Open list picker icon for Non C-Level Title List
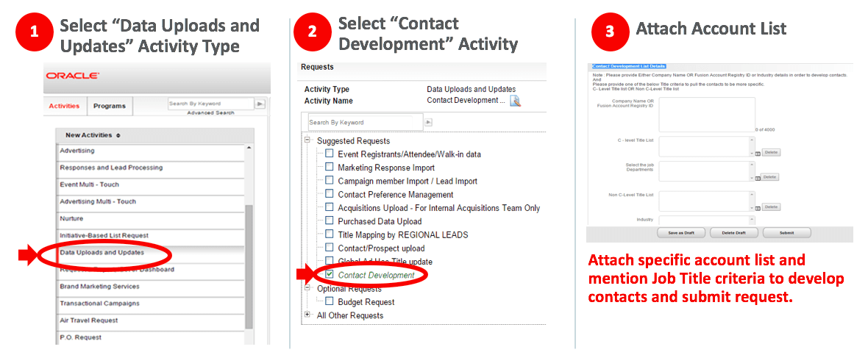The height and width of the screenshot is (355, 868). point(757,208)
